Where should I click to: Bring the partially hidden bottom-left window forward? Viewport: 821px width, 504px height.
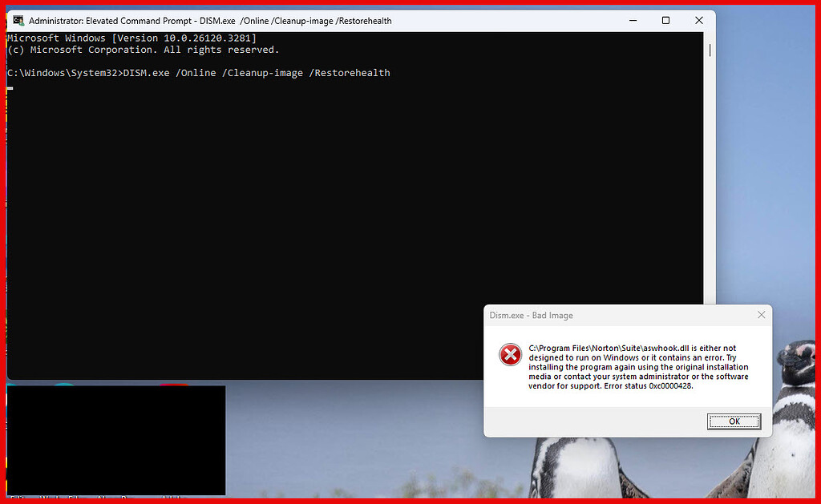click(x=116, y=441)
